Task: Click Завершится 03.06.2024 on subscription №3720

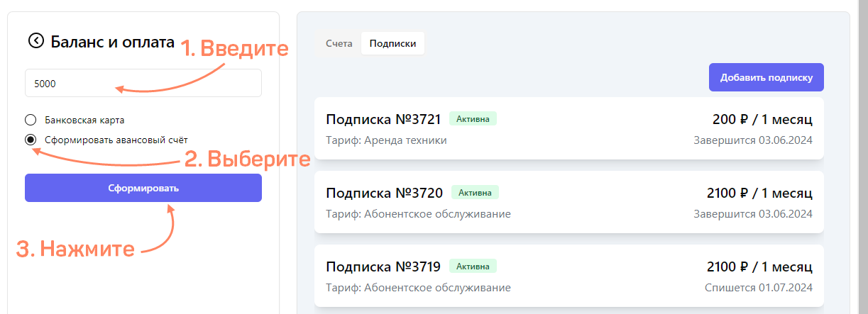Action: 753,214
